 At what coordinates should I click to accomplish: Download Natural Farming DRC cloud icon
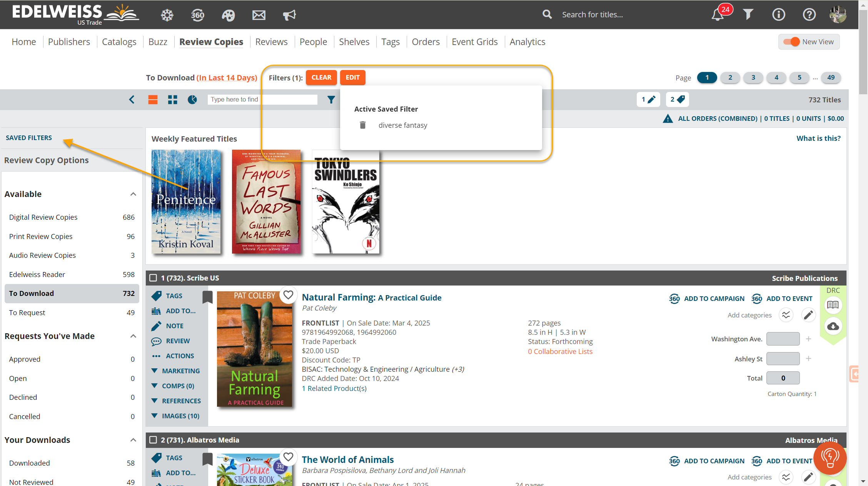pyautogui.click(x=833, y=326)
